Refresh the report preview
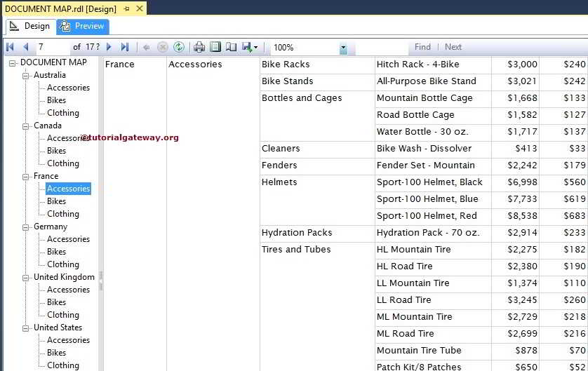This screenshot has width=588, height=371. click(179, 47)
